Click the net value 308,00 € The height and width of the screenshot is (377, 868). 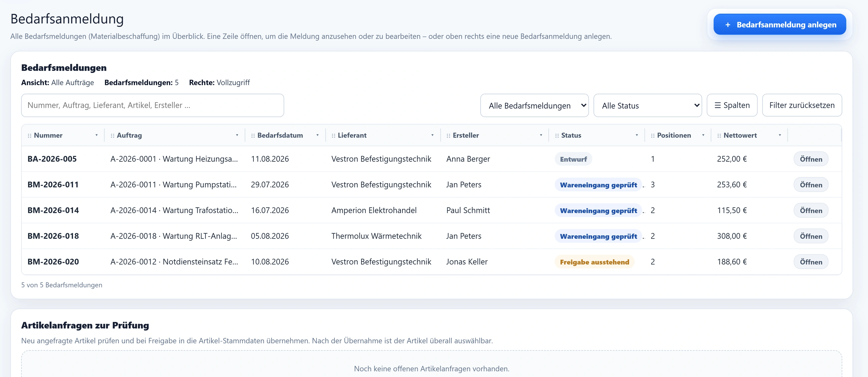[732, 236]
